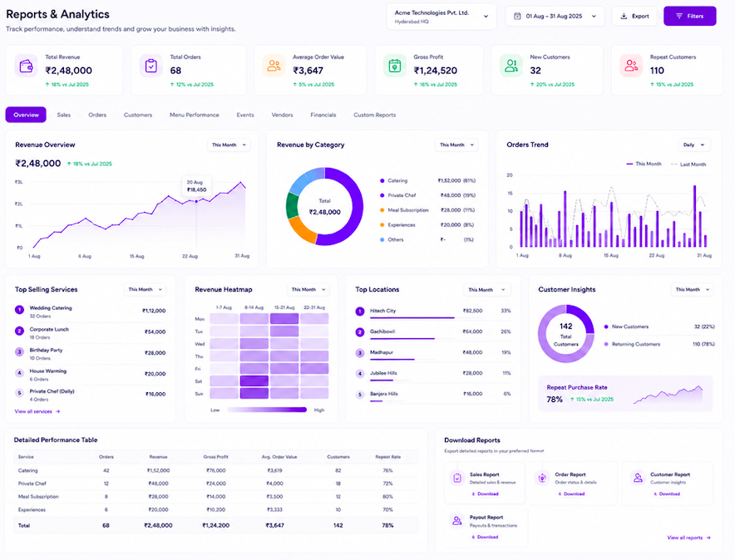The image size is (735, 560).
Task: Open the Vendors tab
Action: [x=282, y=115]
